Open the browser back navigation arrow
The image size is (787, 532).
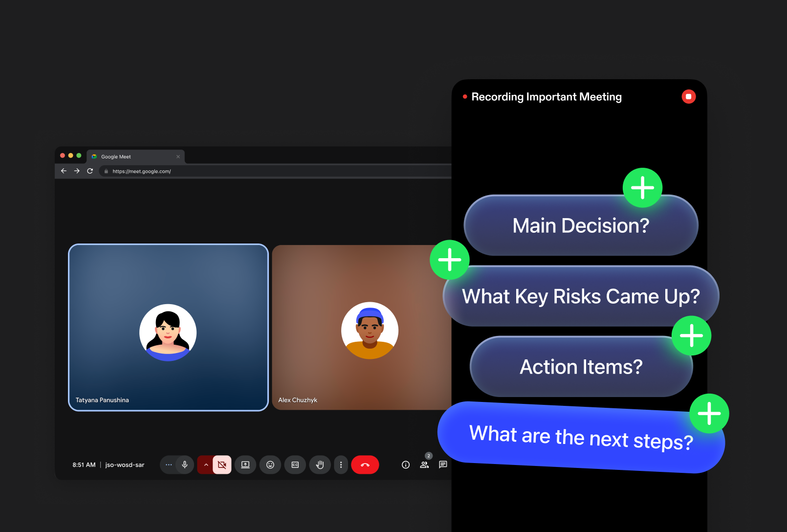tap(64, 171)
